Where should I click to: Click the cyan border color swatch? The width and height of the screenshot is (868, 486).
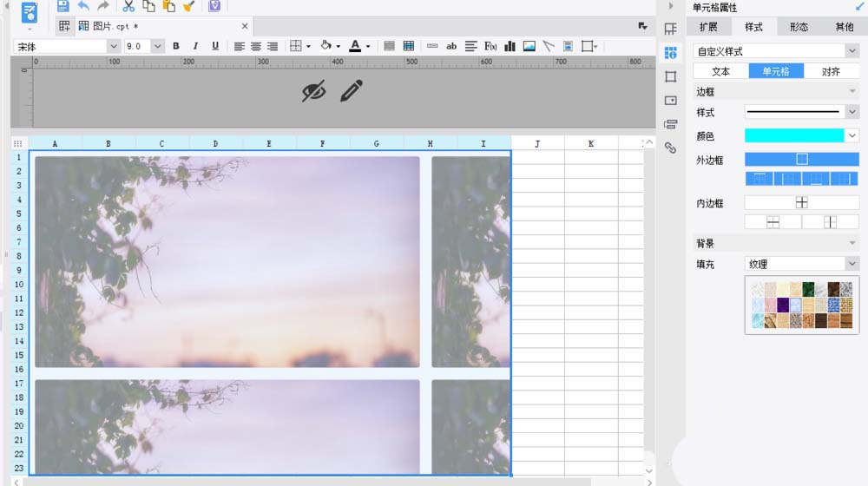(794, 135)
